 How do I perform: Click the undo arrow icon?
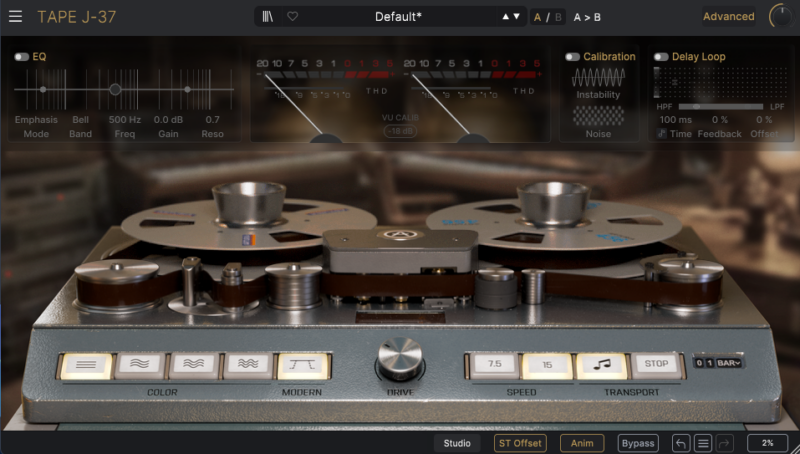click(x=681, y=443)
